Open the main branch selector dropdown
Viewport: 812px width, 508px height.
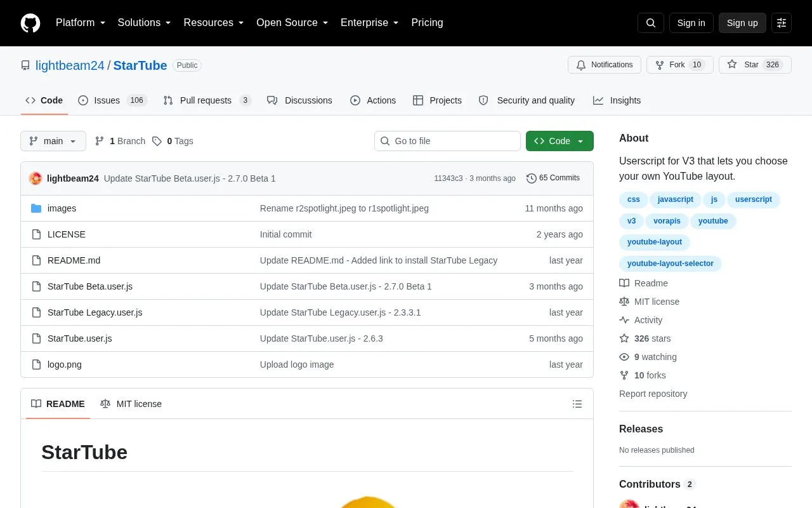[x=53, y=141]
